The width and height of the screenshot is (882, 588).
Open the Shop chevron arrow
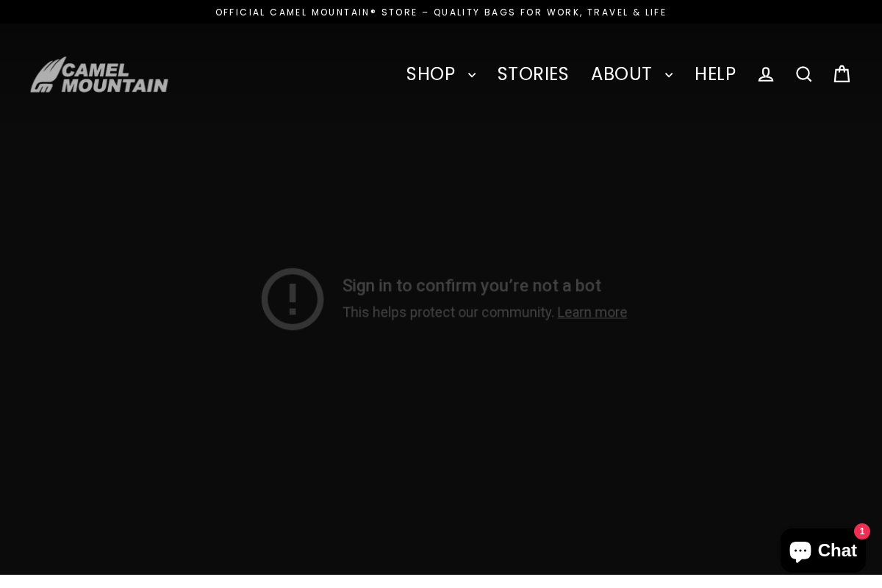[x=472, y=75]
